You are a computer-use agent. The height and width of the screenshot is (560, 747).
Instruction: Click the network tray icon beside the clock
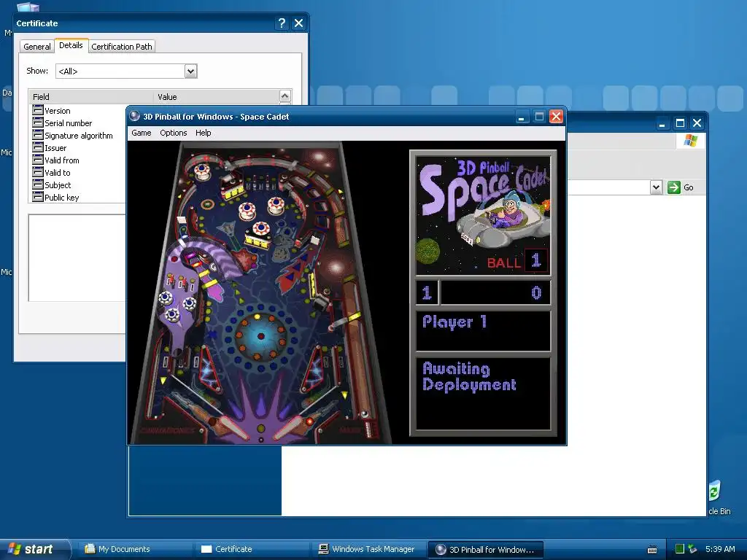pyautogui.click(x=692, y=549)
